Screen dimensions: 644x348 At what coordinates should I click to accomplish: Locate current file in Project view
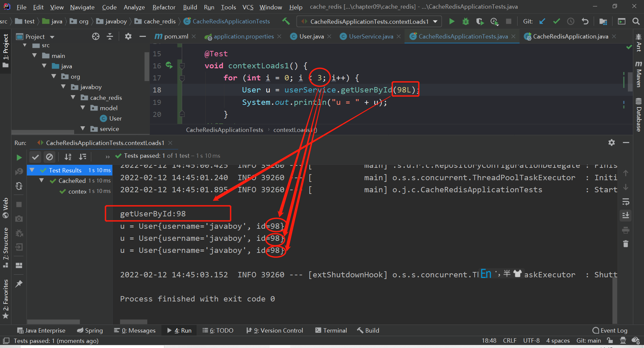tap(96, 36)
